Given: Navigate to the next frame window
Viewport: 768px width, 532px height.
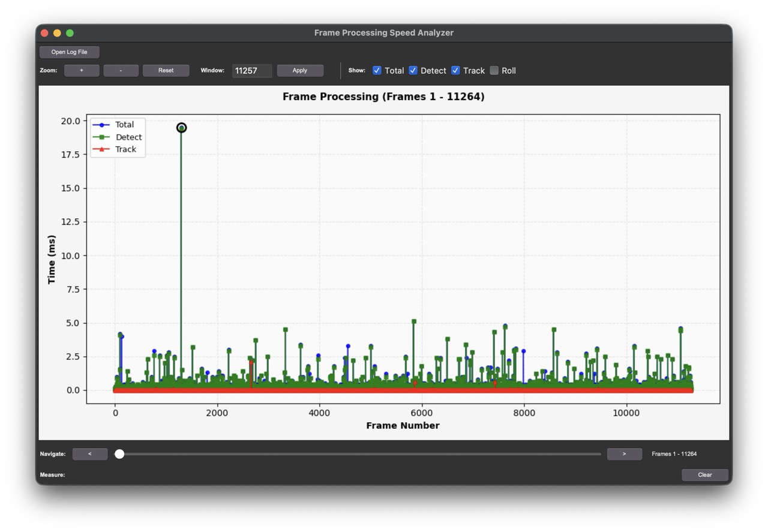Looking at the screenshot, I should [x=624, y=454].
